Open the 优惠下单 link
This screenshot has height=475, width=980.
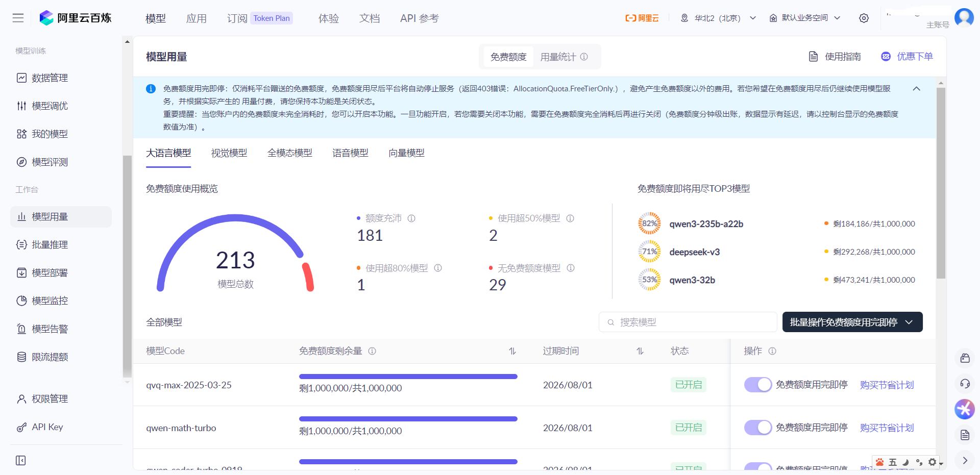pyautogui.click(x=907, y=57)
